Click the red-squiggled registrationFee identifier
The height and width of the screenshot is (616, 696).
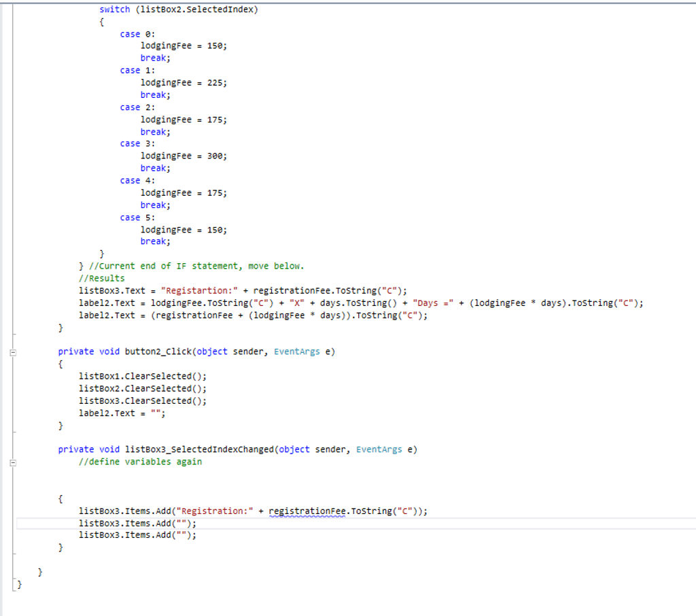point(308,511)
